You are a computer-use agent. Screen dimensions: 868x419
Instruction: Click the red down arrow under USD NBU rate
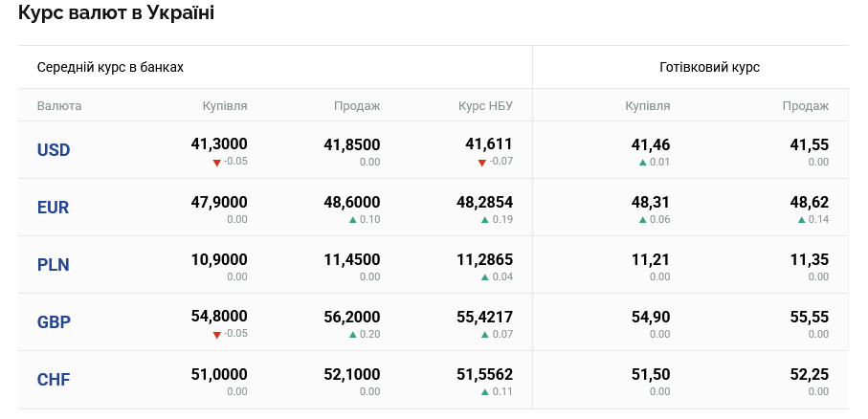(482, 163)
